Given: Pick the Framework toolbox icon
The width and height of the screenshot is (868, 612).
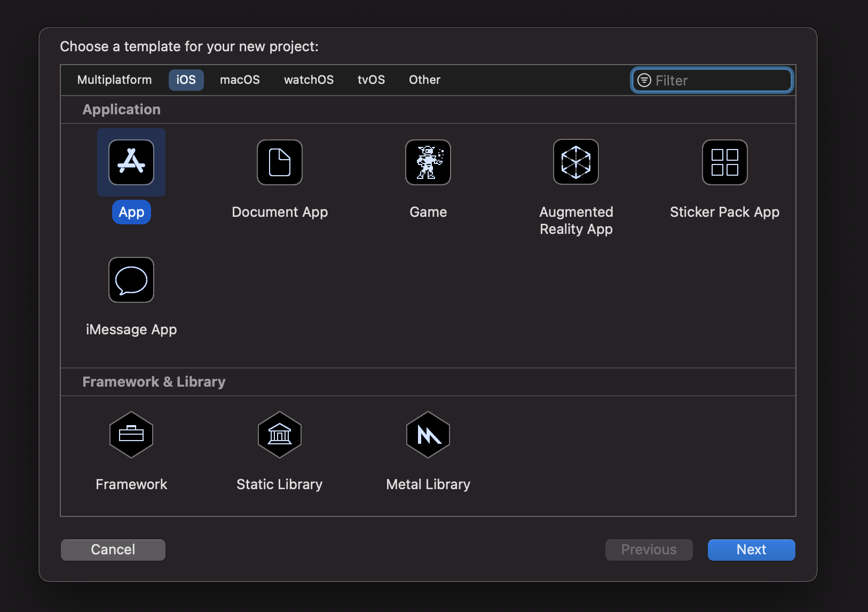Looking at the screenshot, I should pyautogui.click(x=131, y=435).
